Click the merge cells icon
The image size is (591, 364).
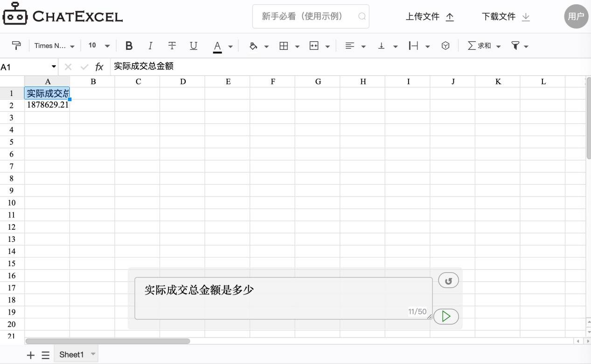314,46
